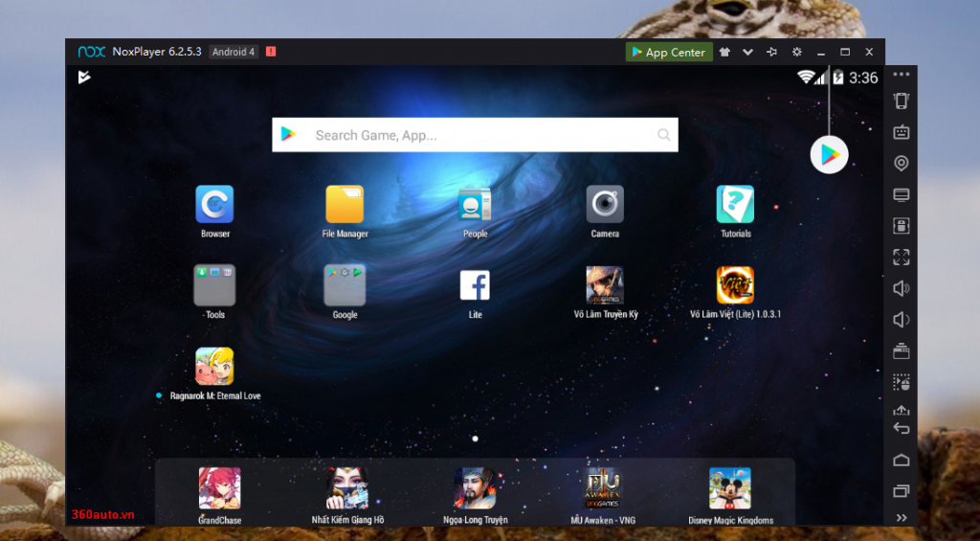Click the volume down sidebar icon
Screen dimensions: 980x541
[902, 320]
